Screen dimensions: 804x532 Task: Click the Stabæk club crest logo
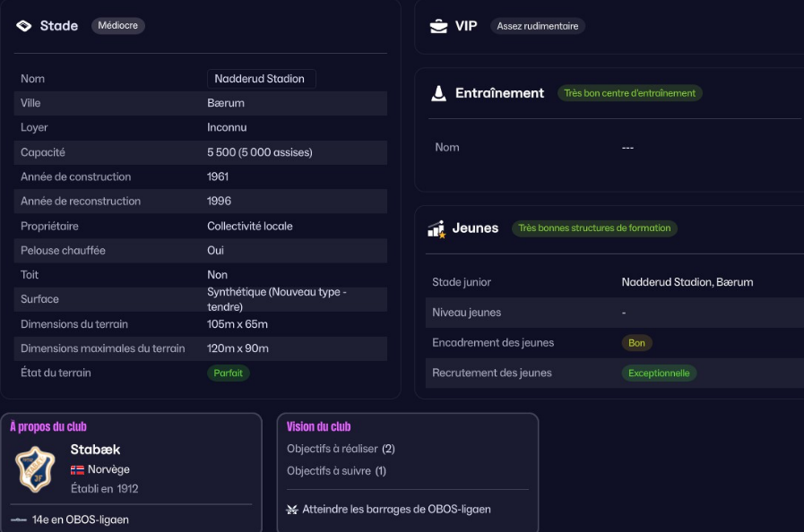(x=35, y=468)
